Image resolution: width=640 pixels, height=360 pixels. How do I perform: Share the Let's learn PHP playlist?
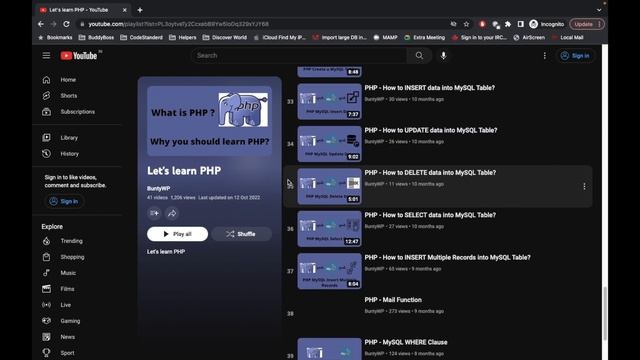pyautogui.click(x=172, y=213)
